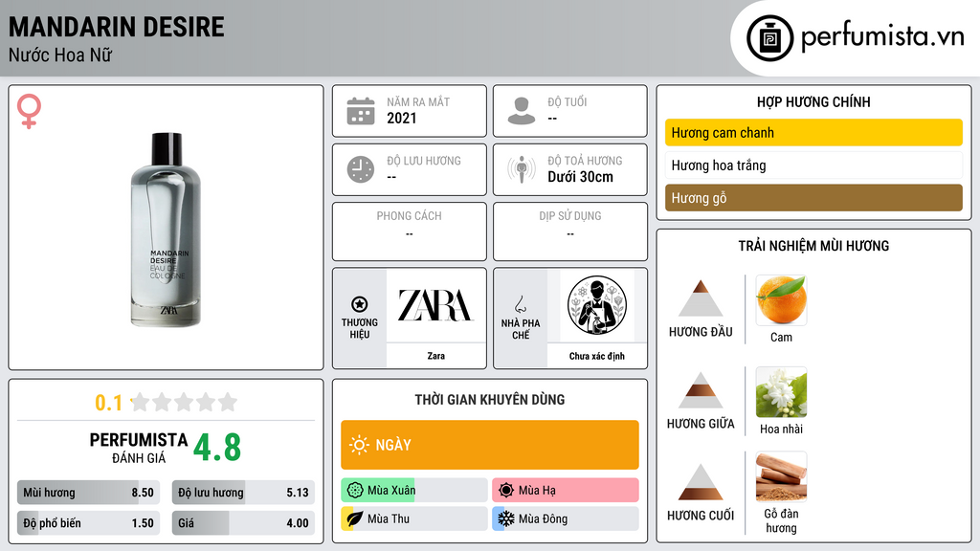Click the sillage icon beside Độ toả hương
The width and height of the screenshot is (980, 551).
coord(522,169)
